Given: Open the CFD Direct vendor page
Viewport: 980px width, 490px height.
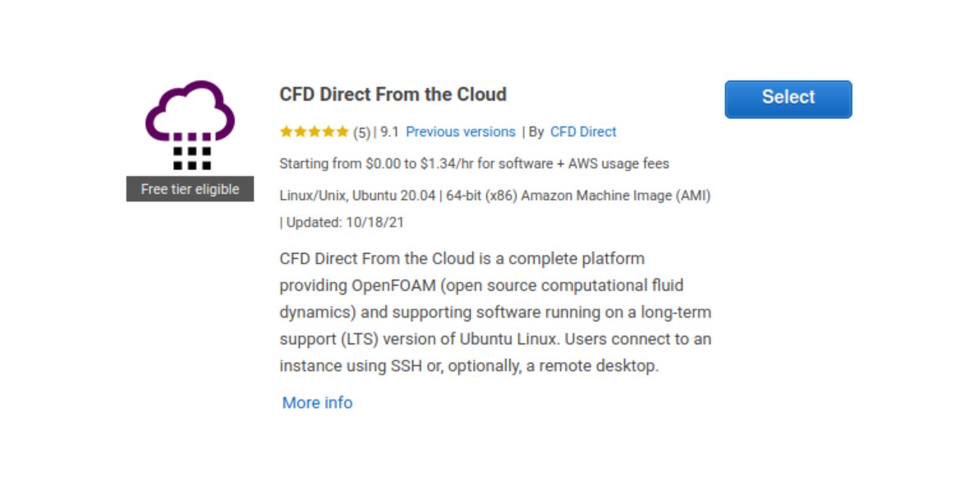Looking at the screenshot, I should click(583, 131).
